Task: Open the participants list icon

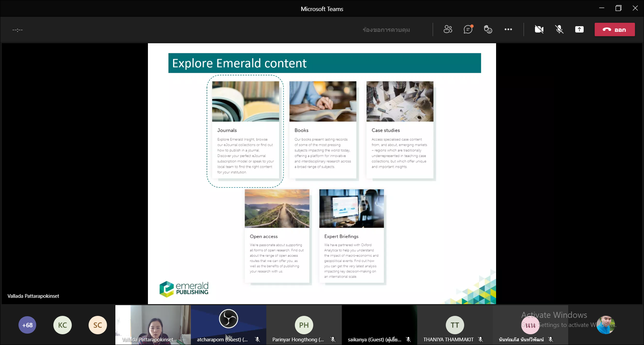Action: coord(448,29)
